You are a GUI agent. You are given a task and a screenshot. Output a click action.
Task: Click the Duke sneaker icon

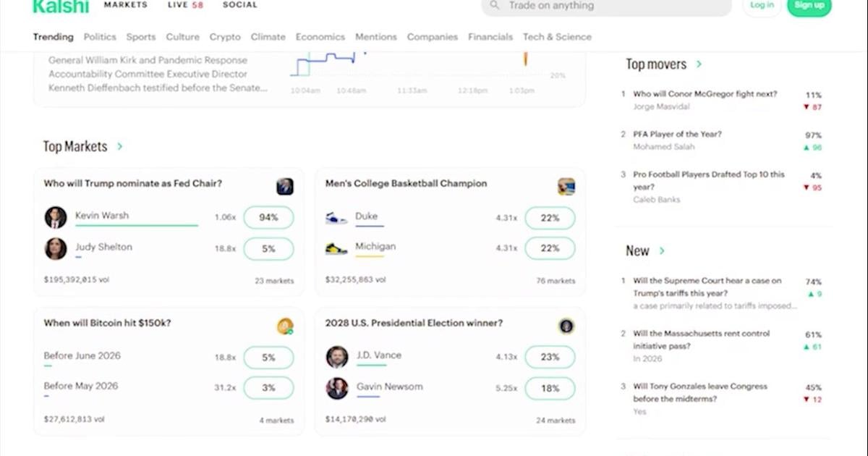pyautogui.click(x=336, y=217)
